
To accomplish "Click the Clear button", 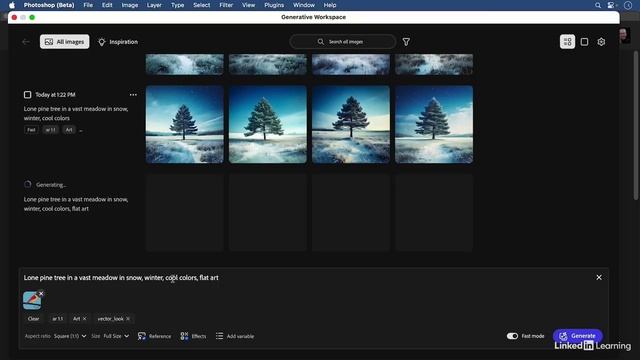I will [x=33, y=319].
